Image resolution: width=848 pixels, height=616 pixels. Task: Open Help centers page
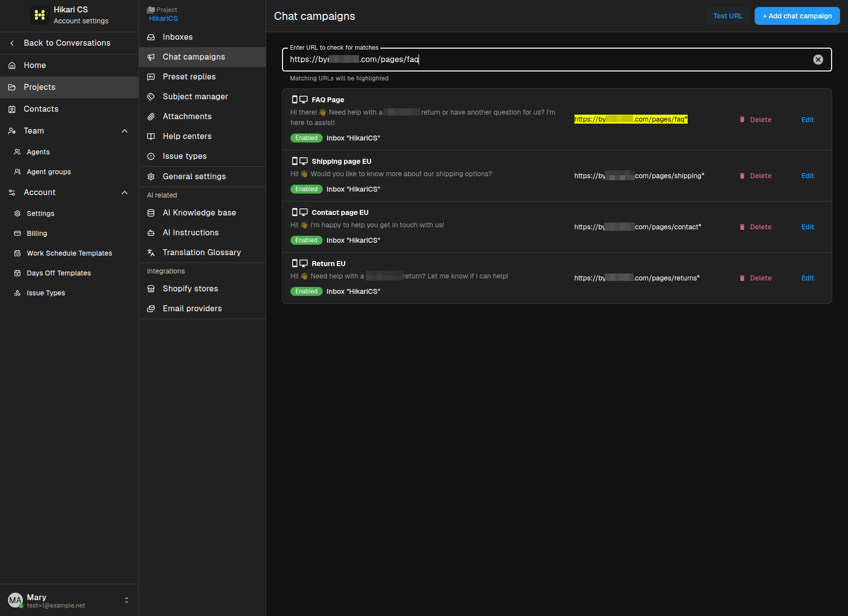coord(202,137)
